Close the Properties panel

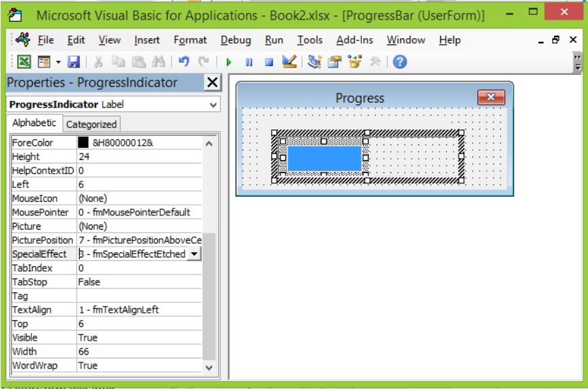(x=213, y=82)
